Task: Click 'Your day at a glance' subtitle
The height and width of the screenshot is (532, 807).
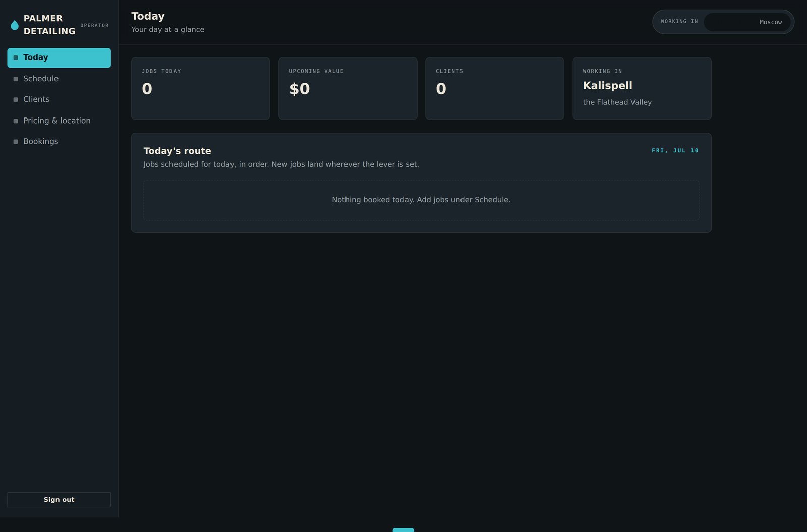Action: (x=167, y=30)
